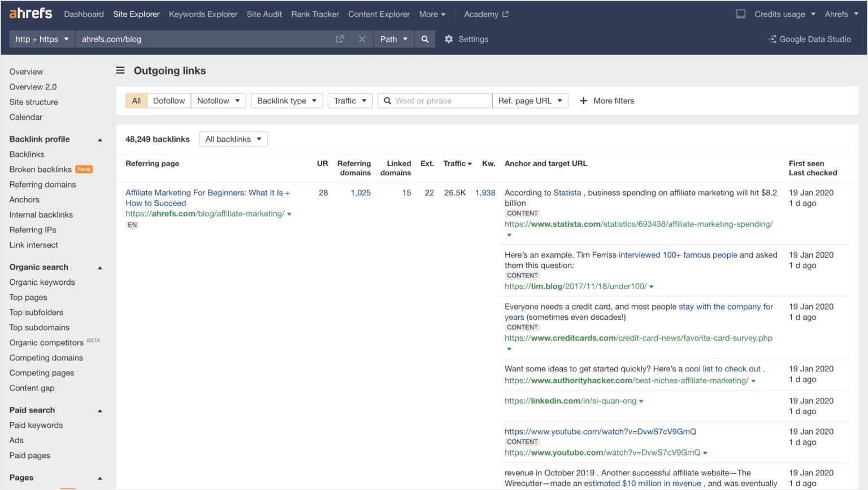Open Affiliate Marketing For Beginners link
This screenshot has width=868, height=490.
[x=207, y=198]
